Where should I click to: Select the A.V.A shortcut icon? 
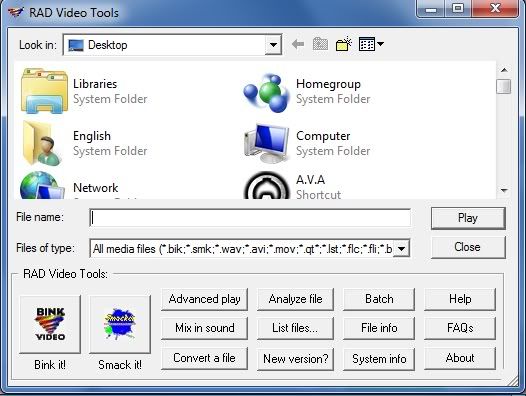pos(266,185)
